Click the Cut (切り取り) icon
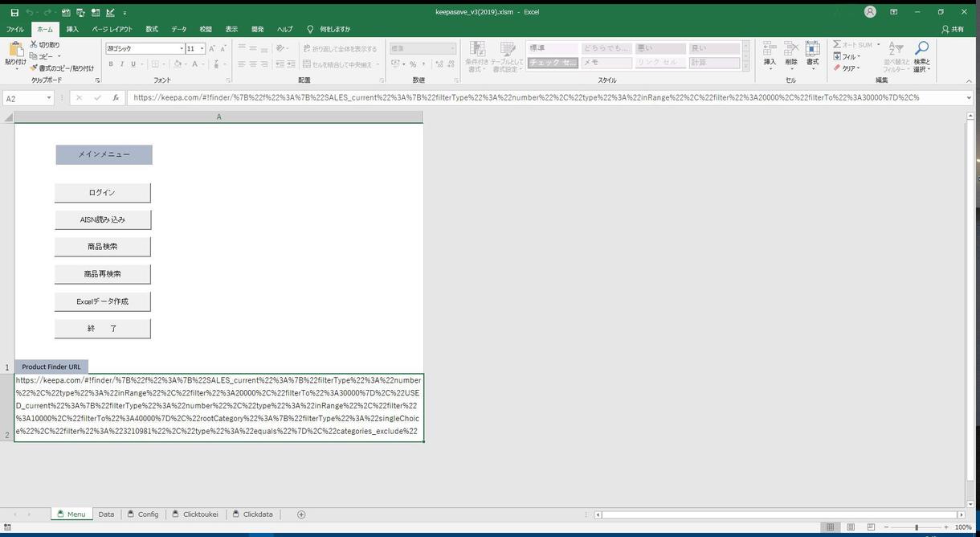 pyautogui.click(x=35, y=44)
